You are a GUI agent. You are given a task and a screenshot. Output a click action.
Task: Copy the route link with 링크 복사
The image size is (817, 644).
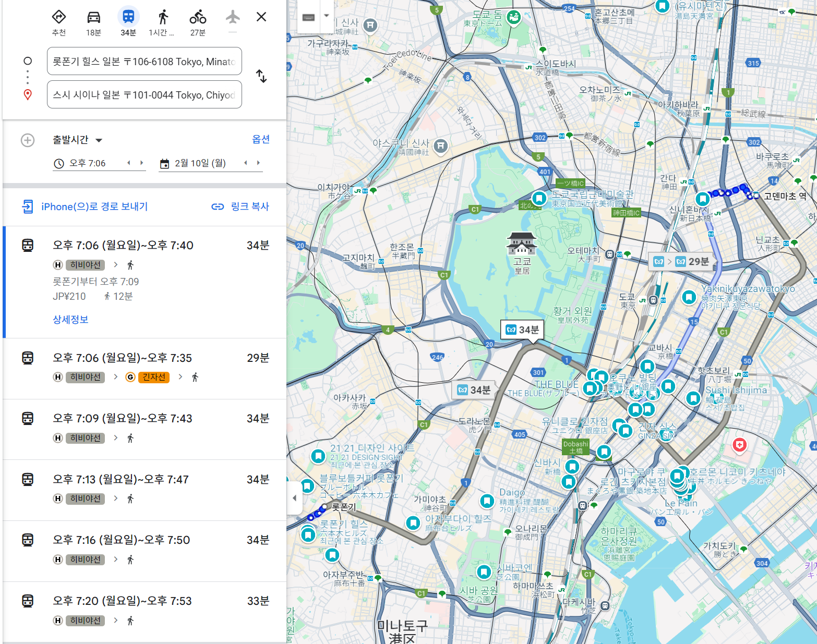click(x=240, y=206)
